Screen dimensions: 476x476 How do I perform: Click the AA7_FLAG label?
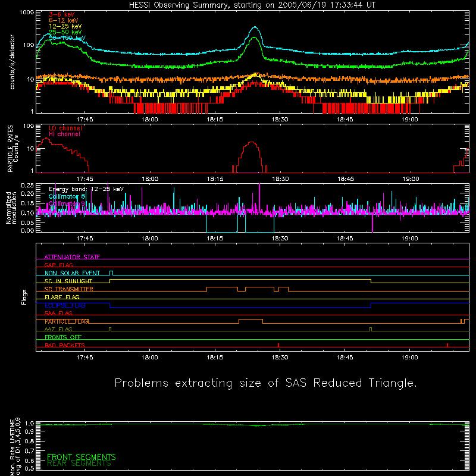pos(58,329)
